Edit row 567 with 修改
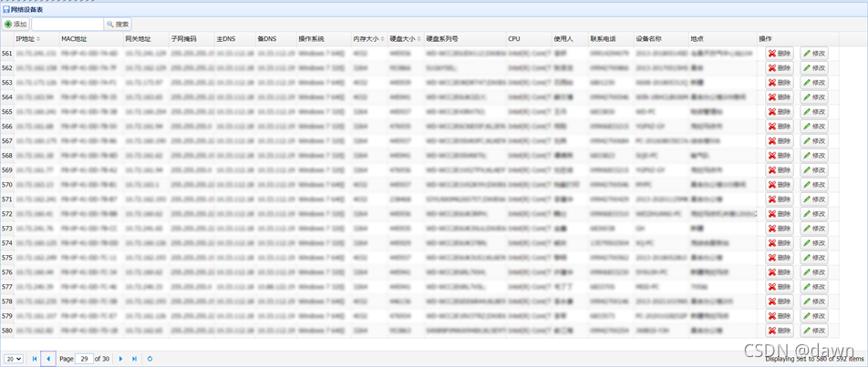This screenshot has height=367, width=868. [814, 140]
